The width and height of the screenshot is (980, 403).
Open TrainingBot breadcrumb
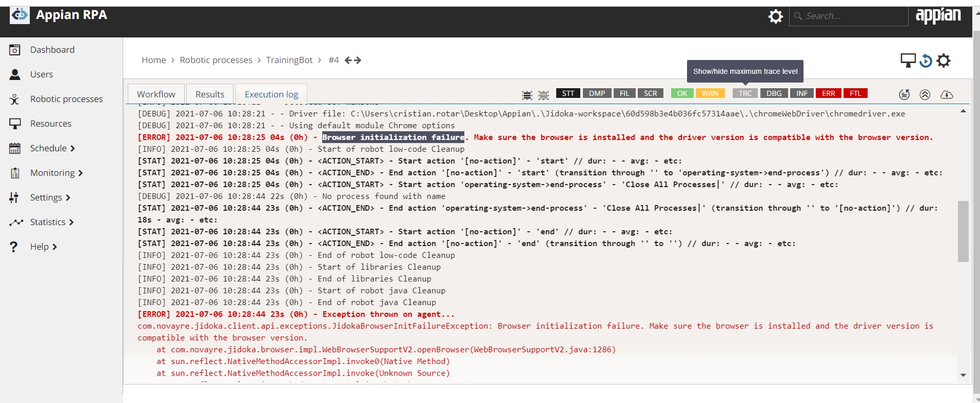(x=289, y=60)
